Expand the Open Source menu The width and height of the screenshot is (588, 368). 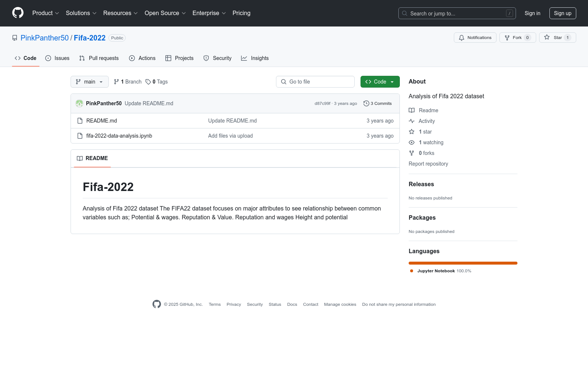coord(165,13)
